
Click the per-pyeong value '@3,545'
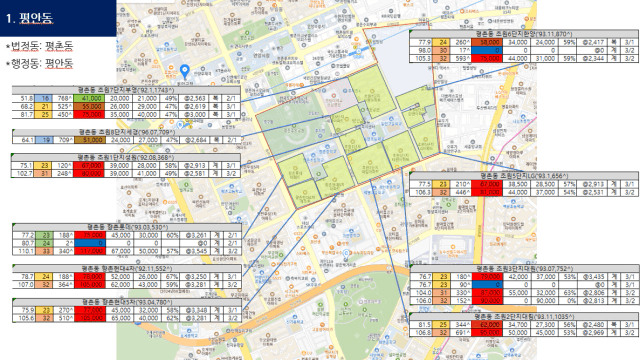coord(195,251)
